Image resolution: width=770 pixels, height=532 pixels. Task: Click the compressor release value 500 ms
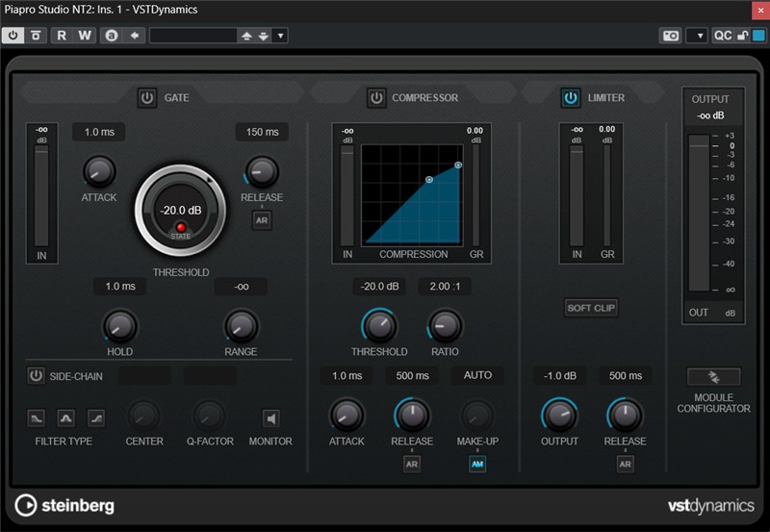tap(413, 375)
